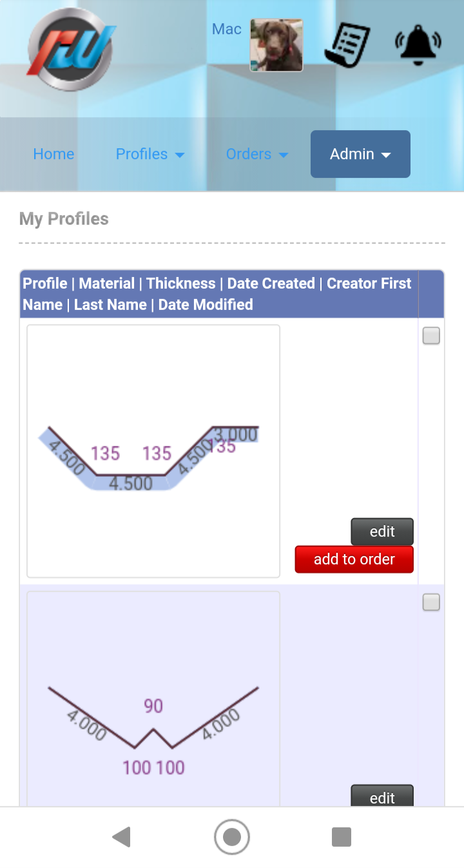
Task: Open the Admin dropdown menu
Action: pos(360,154)
